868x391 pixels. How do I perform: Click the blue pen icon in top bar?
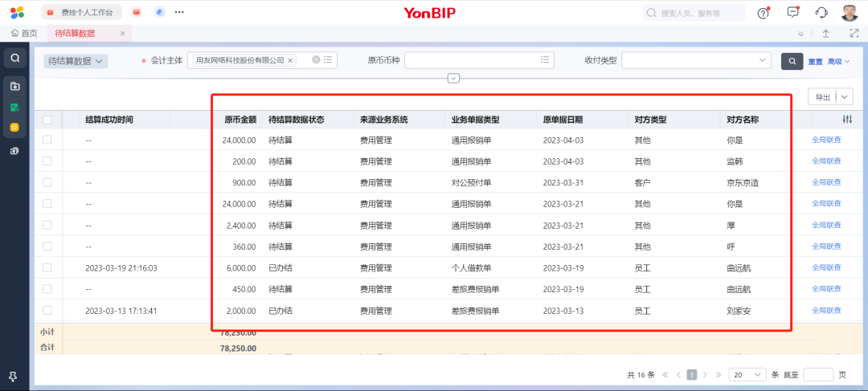(159, 12)
